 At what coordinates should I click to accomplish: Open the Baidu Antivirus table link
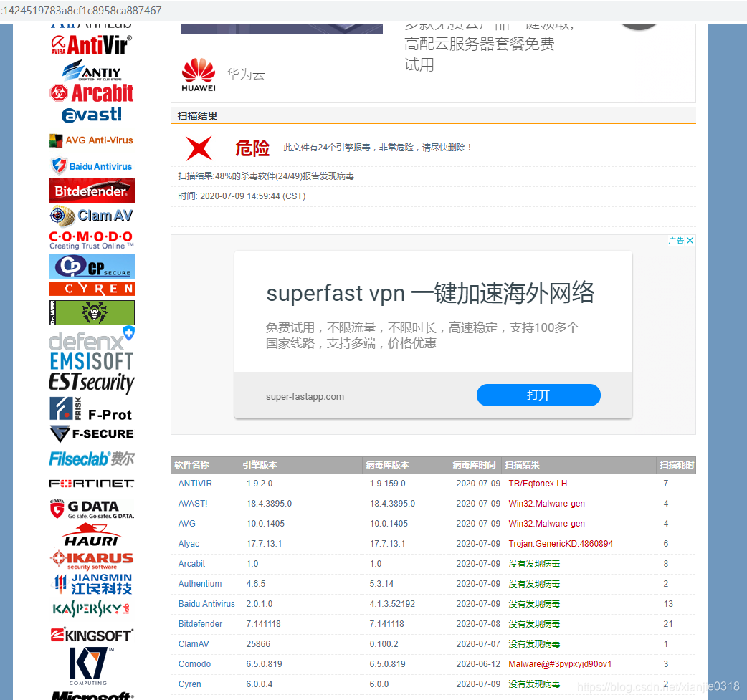[x=206, y=604]
